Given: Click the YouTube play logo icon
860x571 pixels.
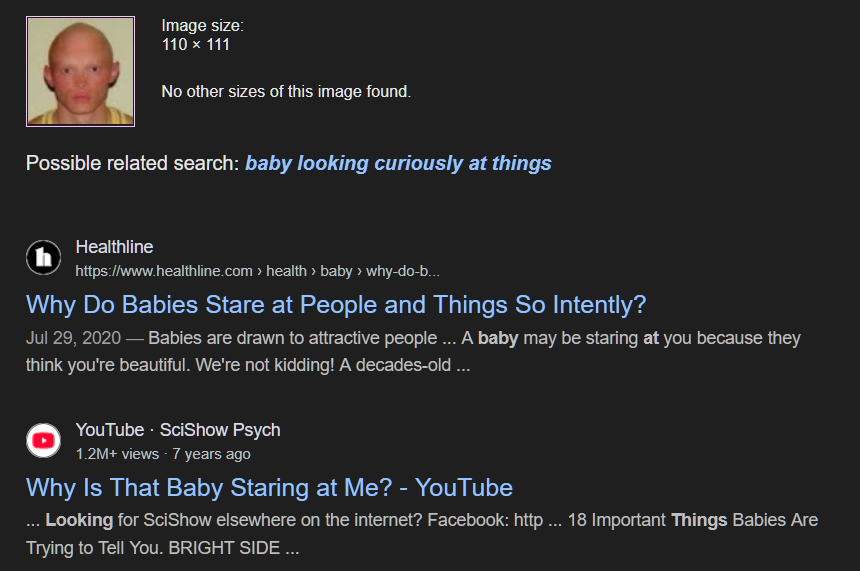Looking at the screenshot, I should click(x=43, y=440).
